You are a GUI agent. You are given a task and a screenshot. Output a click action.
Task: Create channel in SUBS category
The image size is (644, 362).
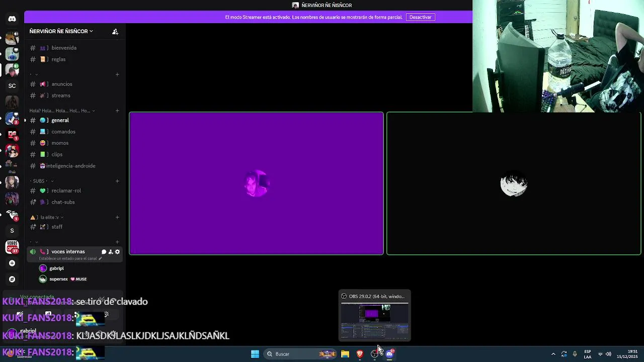click(117, 181)
